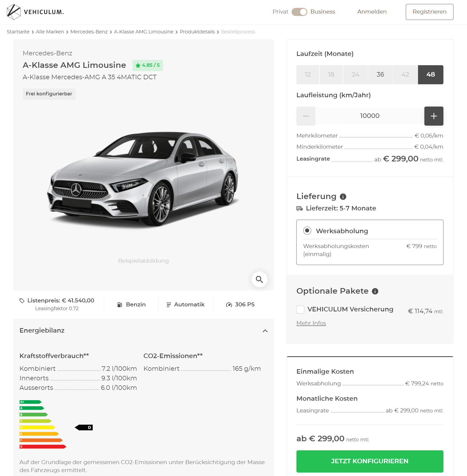Click the delivery truck icon

tap(300, 209)
